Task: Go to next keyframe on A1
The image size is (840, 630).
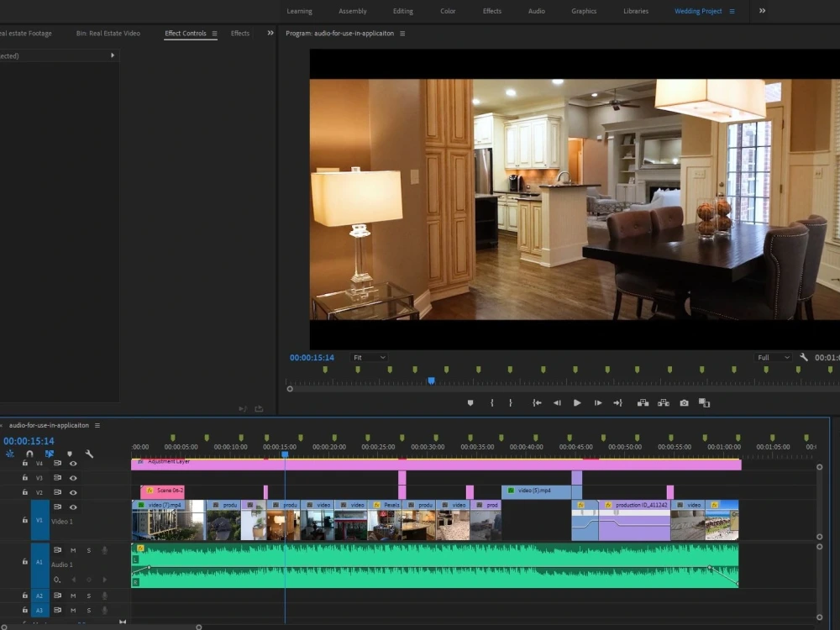Action: coord(104,580)
